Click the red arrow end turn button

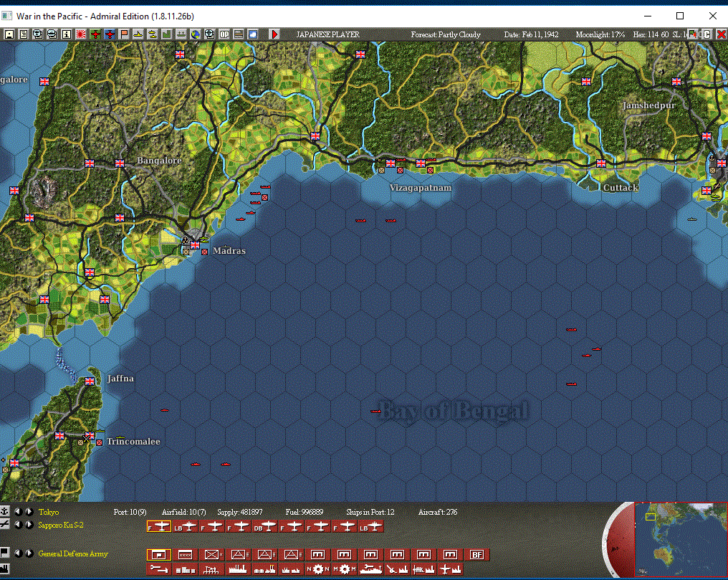[x=274, y=34]
